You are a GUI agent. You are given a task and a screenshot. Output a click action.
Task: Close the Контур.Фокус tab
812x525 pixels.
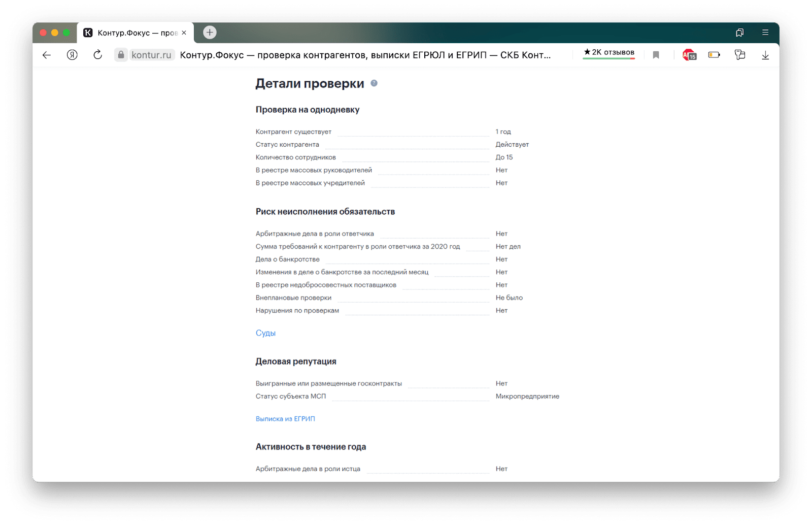pos(184,33)
